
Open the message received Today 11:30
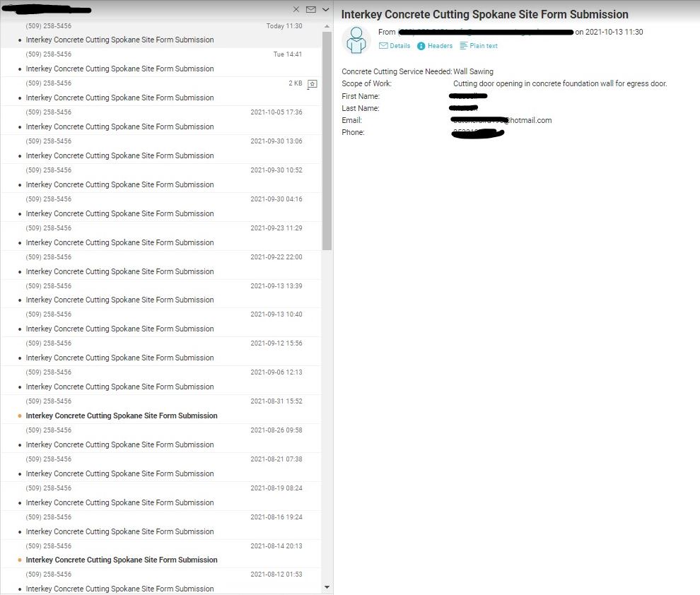click(161, 33)
